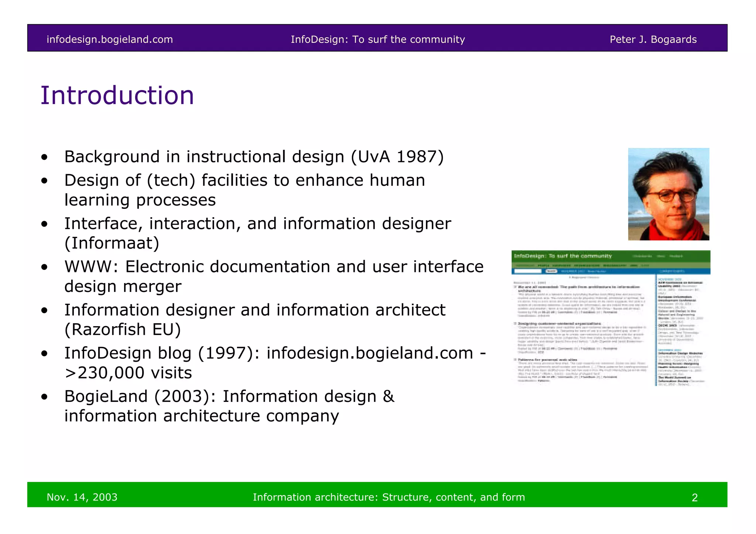The width and height of the screenshot is (756, 534).
Task: Click the Information architecture footer title
Action: click(389, 497)
